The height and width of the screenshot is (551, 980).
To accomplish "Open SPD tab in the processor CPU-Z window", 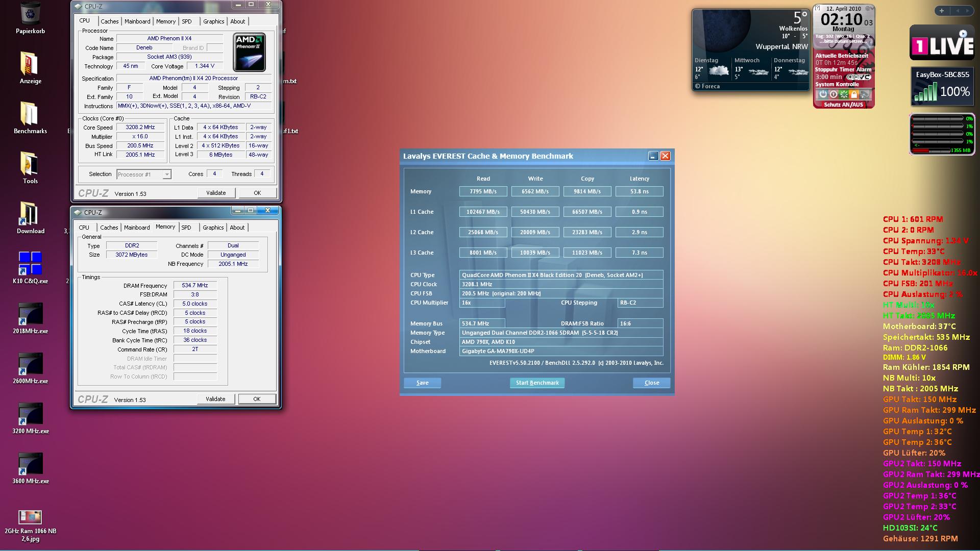I will [x=187, y=21].
